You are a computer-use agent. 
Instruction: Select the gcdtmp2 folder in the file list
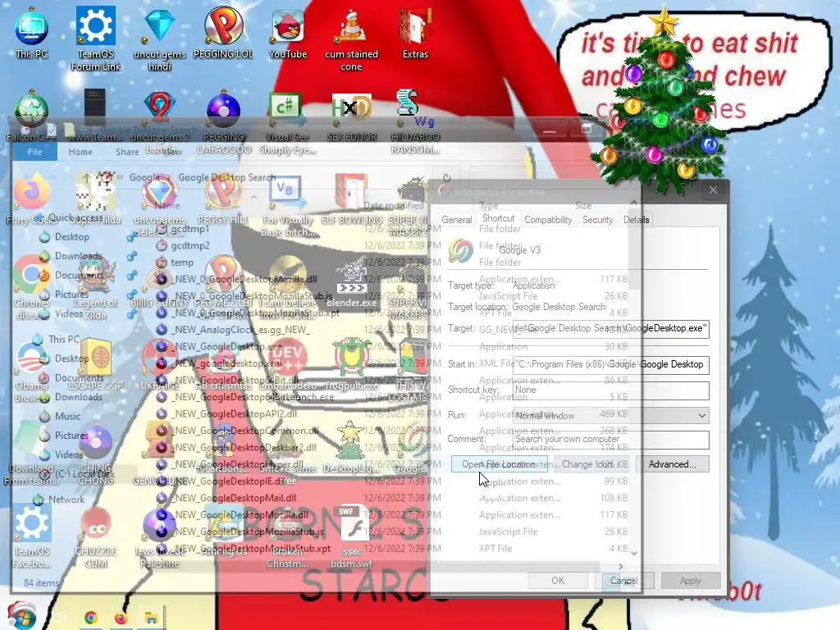182,245
